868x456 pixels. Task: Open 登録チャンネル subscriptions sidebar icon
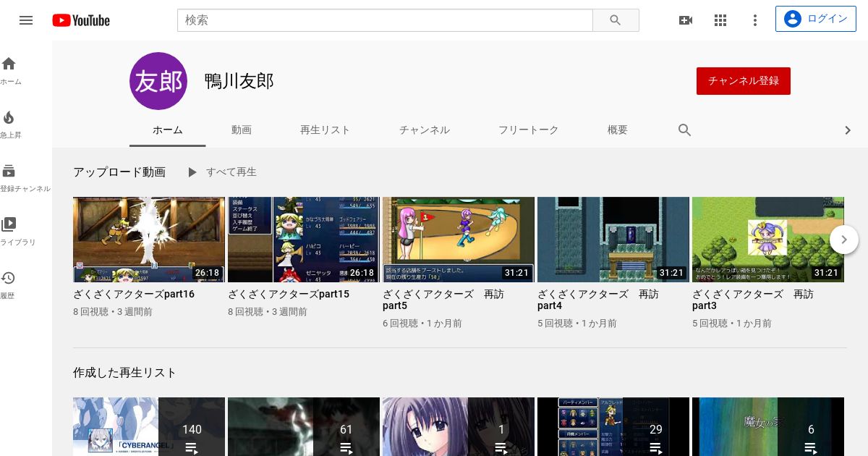point(9,171)
